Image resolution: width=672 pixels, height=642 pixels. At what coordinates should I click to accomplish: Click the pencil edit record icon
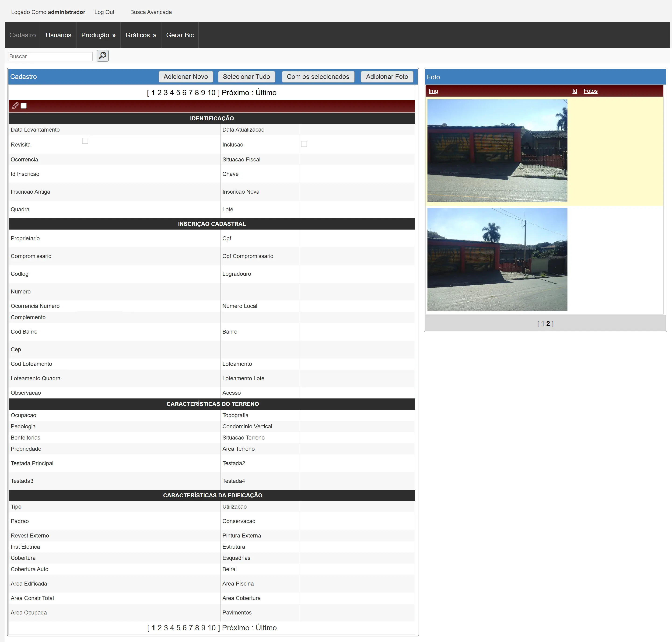click(x=15, y=106)
